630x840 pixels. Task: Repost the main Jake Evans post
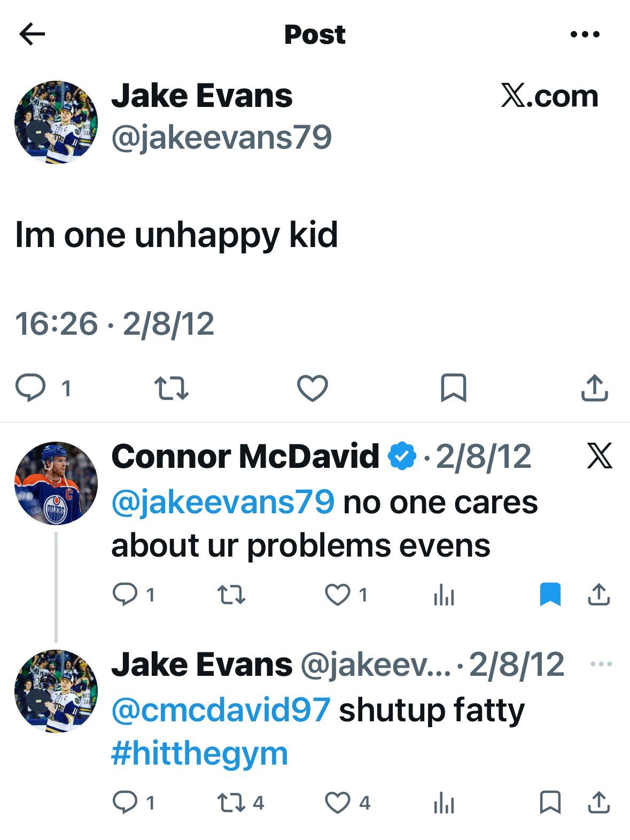(171, 389)
